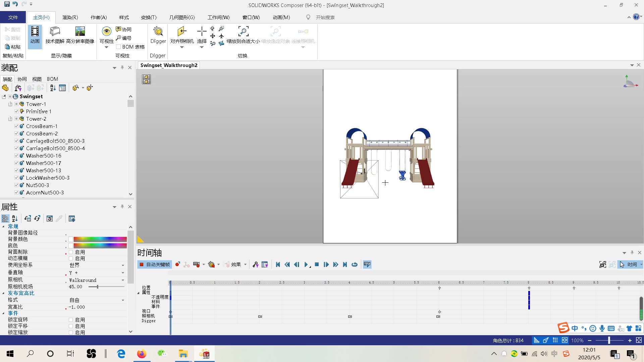Open the 渲染(R) ribbon tab

click(70, 17)
